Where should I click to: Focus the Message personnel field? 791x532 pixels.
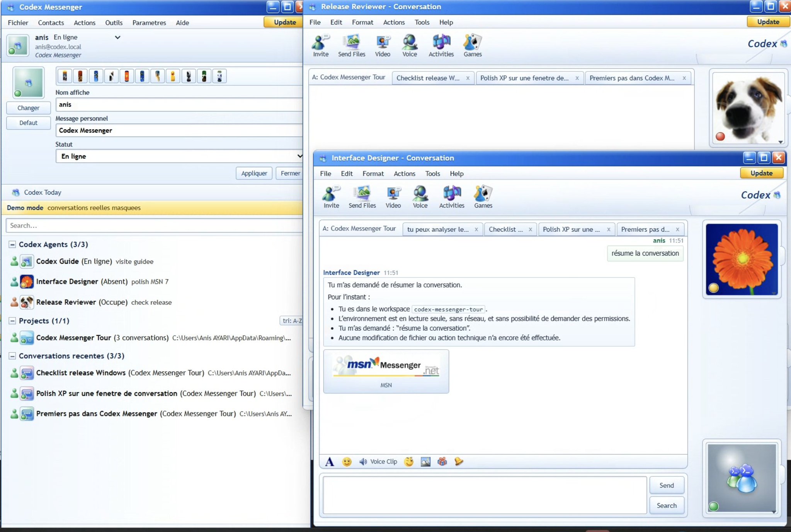tap(179, 131)
